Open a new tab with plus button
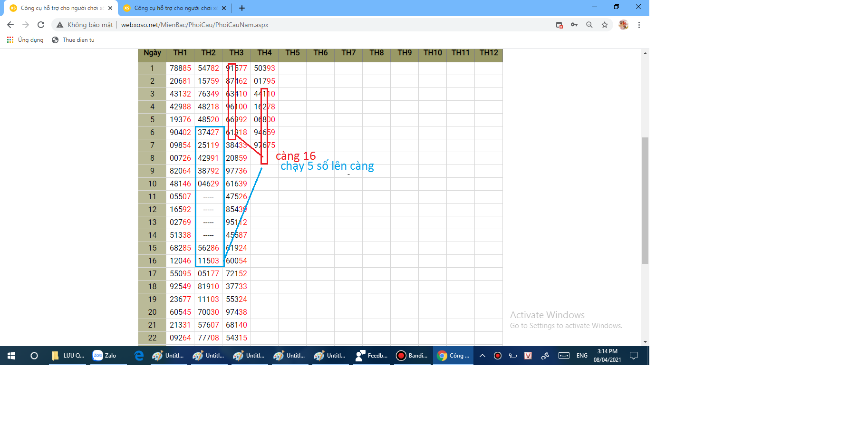The image size is (868, 427). [242, 8]
